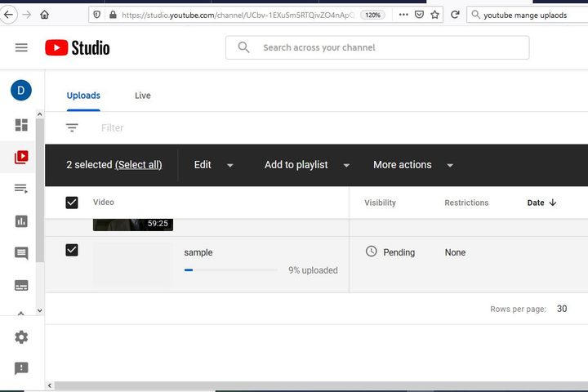Screen dimensions: 588x392
Task: Click the "None" restrictions value
Action: 455,252
